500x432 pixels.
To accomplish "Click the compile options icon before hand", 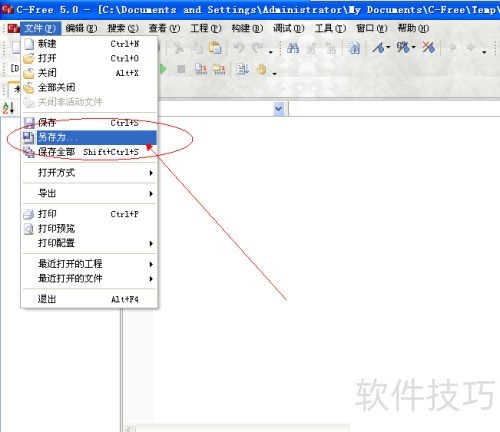I will point(242,69).
